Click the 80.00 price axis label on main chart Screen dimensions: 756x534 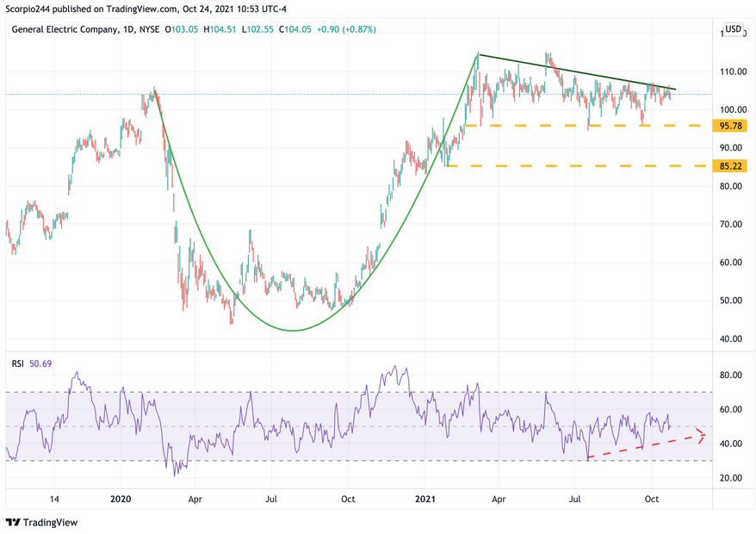click(733, 186)
